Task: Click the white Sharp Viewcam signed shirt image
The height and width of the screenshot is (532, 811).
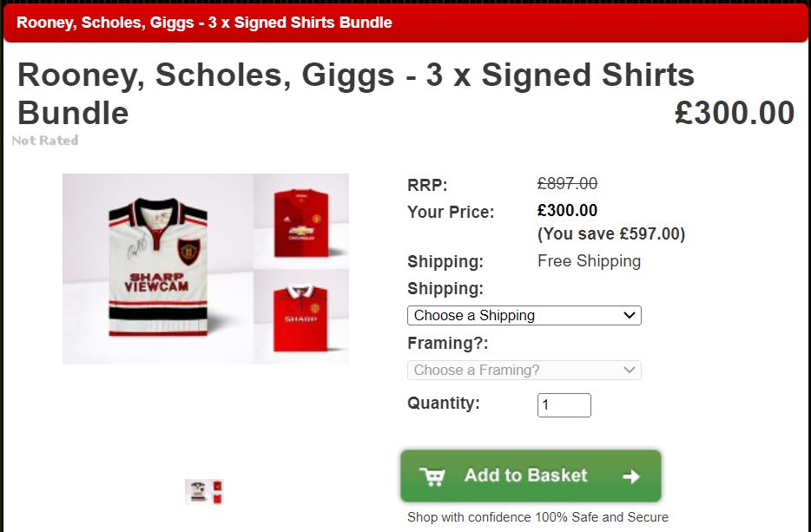Action: tap(158, 267)
